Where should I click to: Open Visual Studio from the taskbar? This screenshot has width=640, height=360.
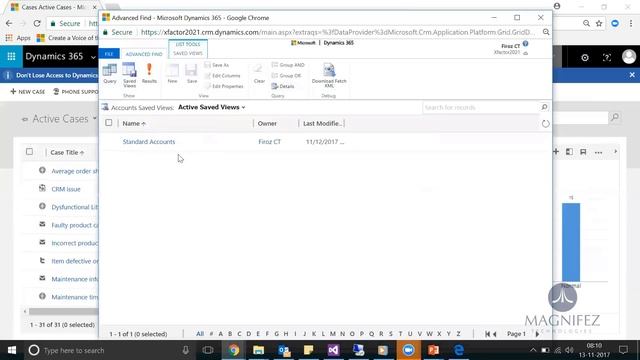click(333, 350)
